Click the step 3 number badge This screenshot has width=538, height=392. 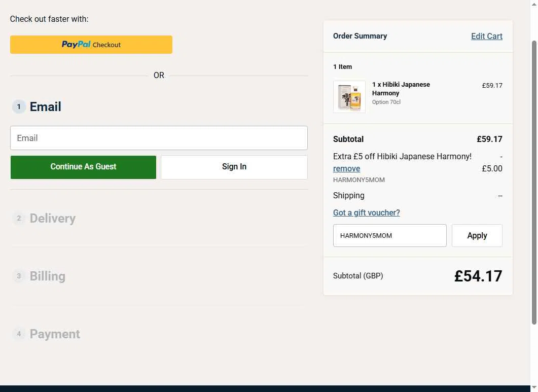click(19, 276)
